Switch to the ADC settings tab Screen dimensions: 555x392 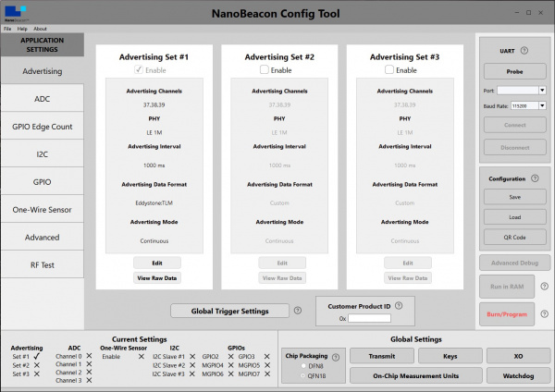(x=43, y=99)
